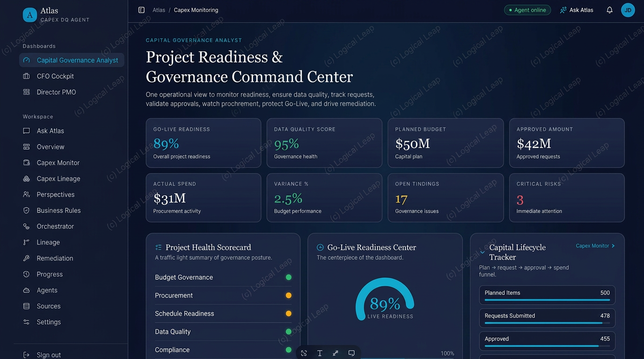Select the comment tool in the floating toolbar
The width and height of the screenshot is (644, 359).
click(x=351, y=353)
